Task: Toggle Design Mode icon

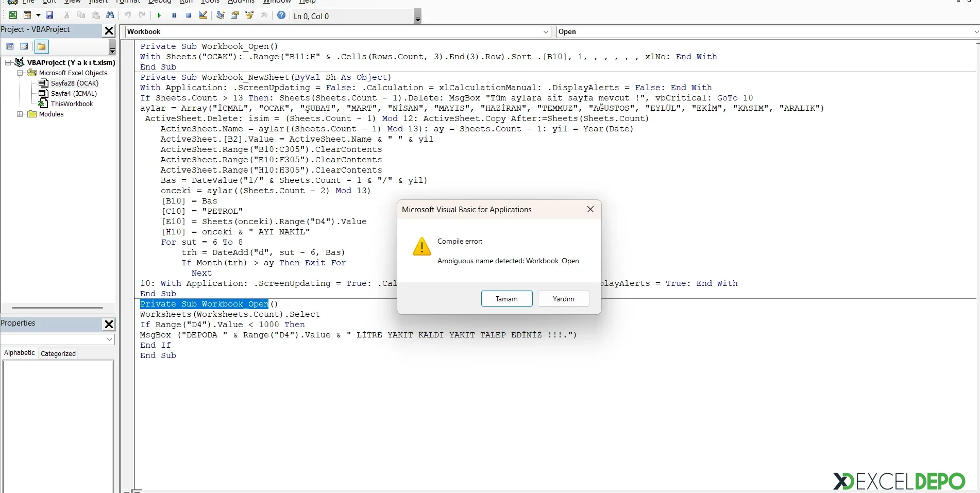Action: click(203, 15)
